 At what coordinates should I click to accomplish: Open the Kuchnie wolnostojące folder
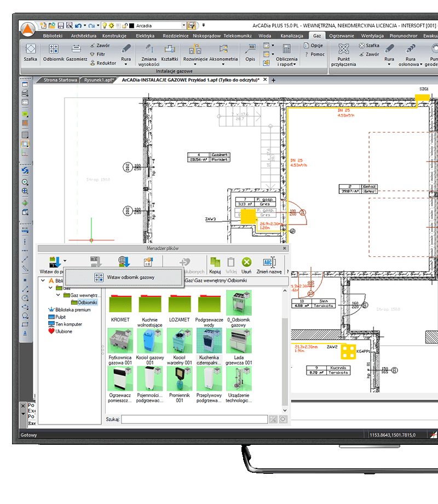point(150,309)
